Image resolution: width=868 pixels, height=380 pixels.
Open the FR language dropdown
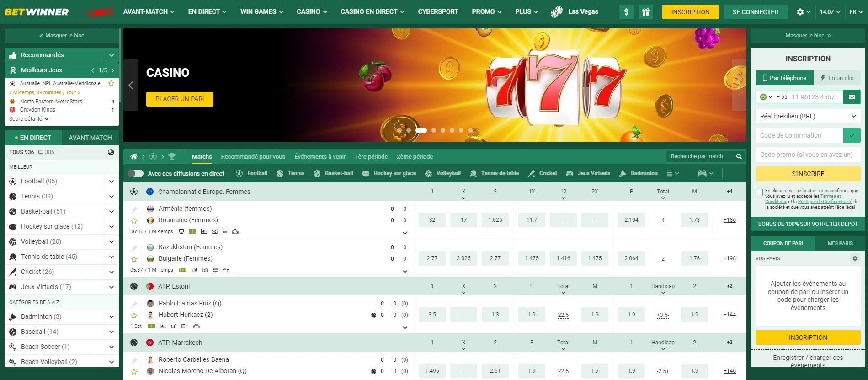pos(856,12)
